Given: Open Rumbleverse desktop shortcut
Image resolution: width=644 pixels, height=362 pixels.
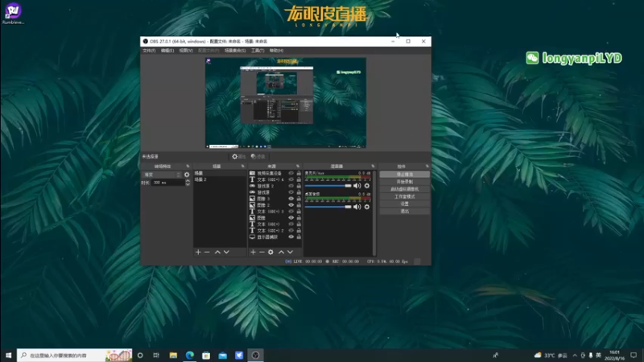Looking at the screenshot, I should pyautogui.click(x=13, y=14).
